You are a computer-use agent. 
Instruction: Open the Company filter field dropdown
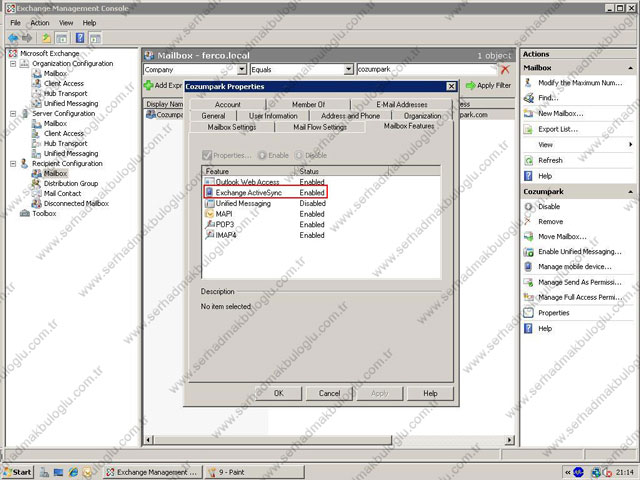pyautogui.click(x=242, y=69)
